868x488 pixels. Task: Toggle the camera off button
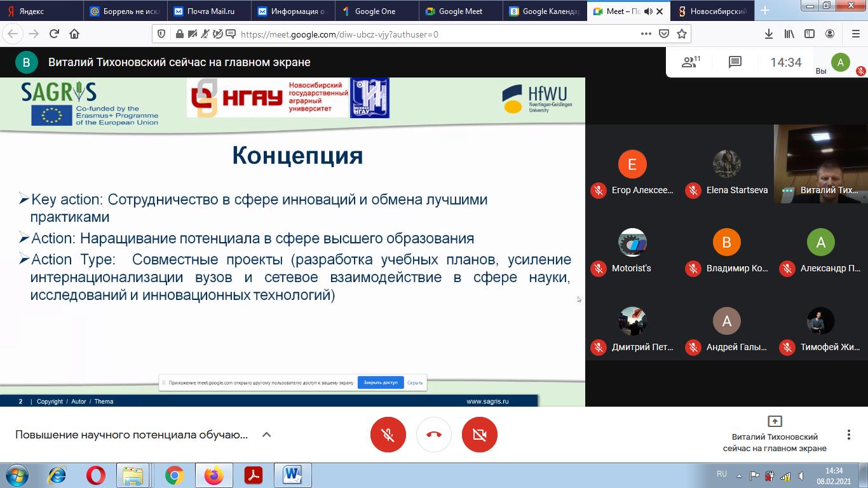click(480, 435)
